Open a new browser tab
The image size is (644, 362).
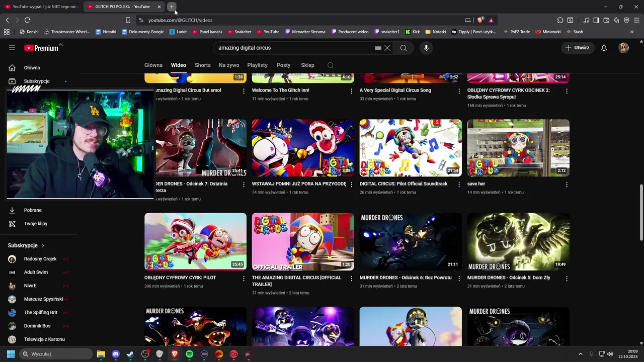pos(172,7)
